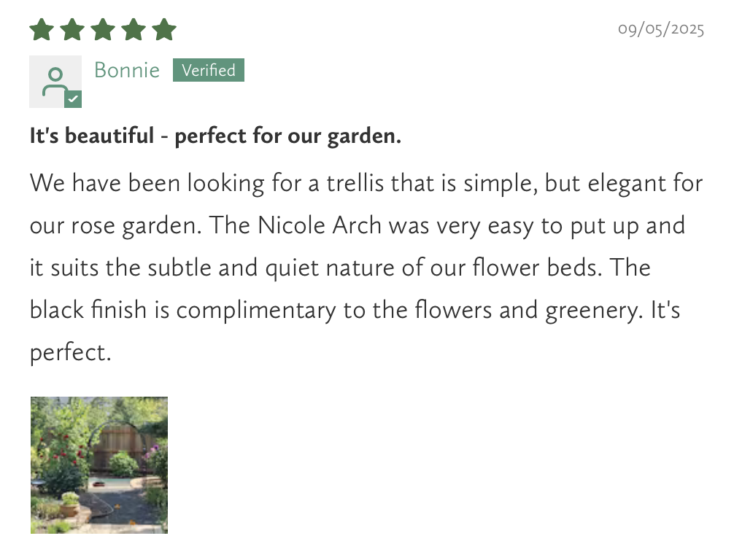This screenshot has height=560, width=734.
Task: Click the green Verified badge
Action: (209, 70)
